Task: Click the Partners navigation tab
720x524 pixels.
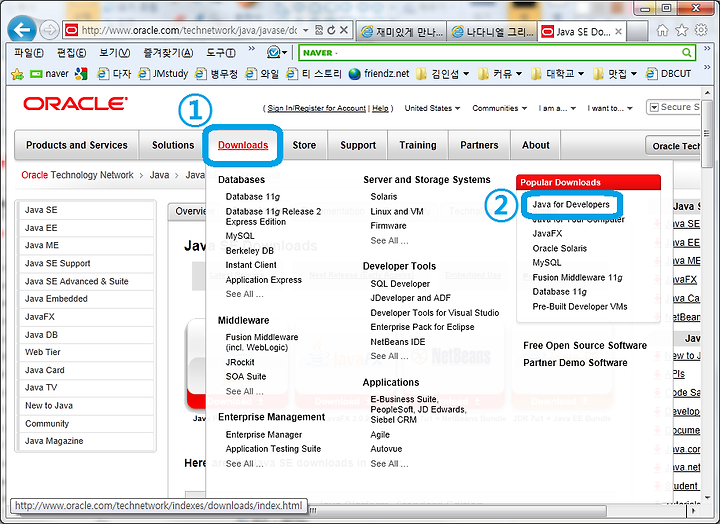Action: [479, 145]
